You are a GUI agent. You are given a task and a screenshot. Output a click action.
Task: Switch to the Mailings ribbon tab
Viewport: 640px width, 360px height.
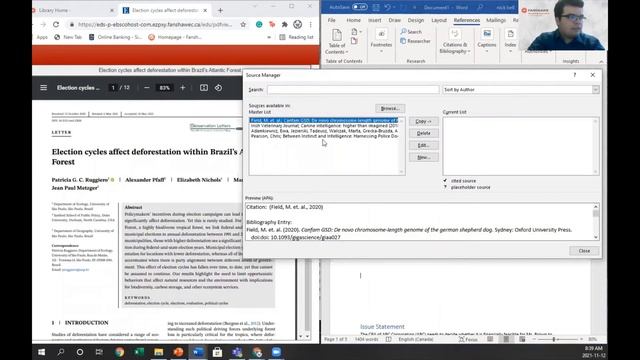click(496, 20)
